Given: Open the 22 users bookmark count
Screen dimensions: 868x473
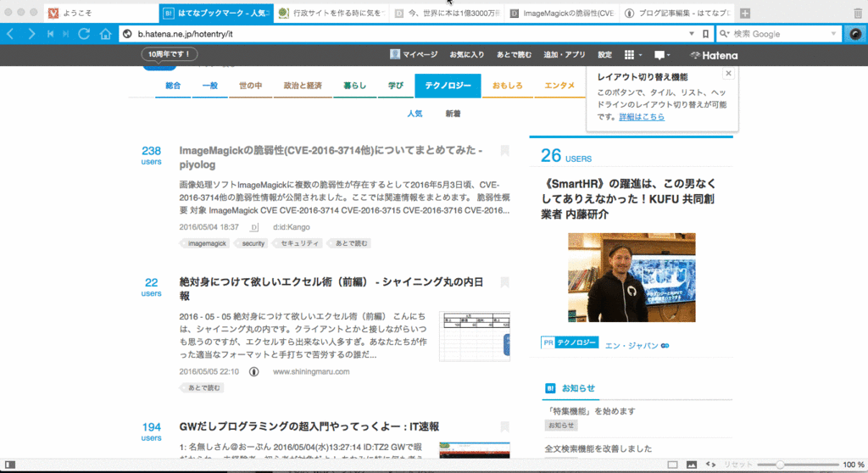Looking at the screenshot, I should (x=151, y=287).
